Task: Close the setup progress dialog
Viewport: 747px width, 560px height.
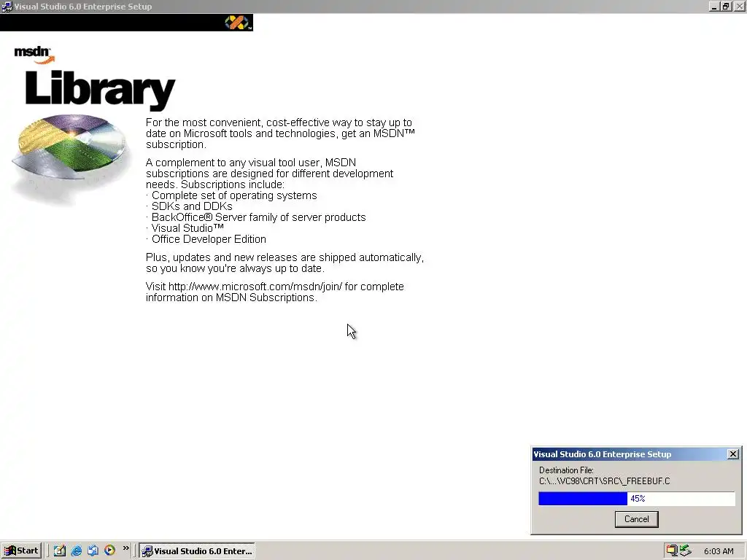Action: pyautogui.click(x=733, y=454)
